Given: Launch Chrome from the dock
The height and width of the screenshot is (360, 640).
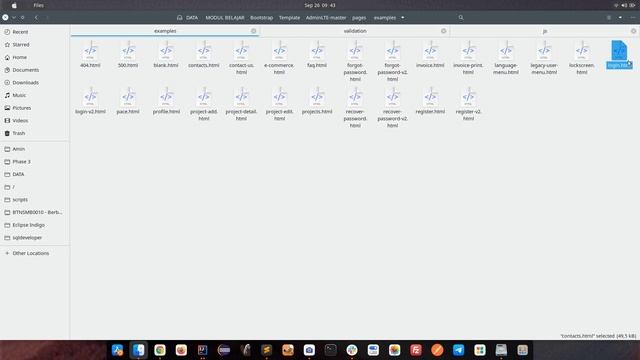Looking at the screenshot, I should (160, 350).
